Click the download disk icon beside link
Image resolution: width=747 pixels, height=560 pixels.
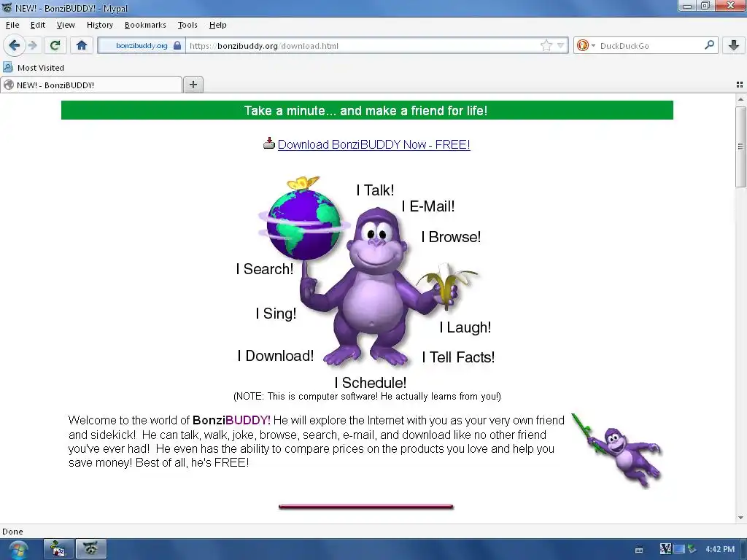click(x=269, y=144)
